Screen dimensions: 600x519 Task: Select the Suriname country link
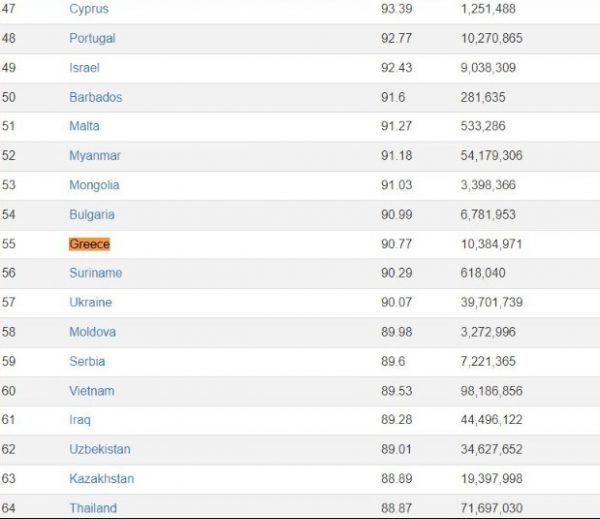[x=96, y=273]
